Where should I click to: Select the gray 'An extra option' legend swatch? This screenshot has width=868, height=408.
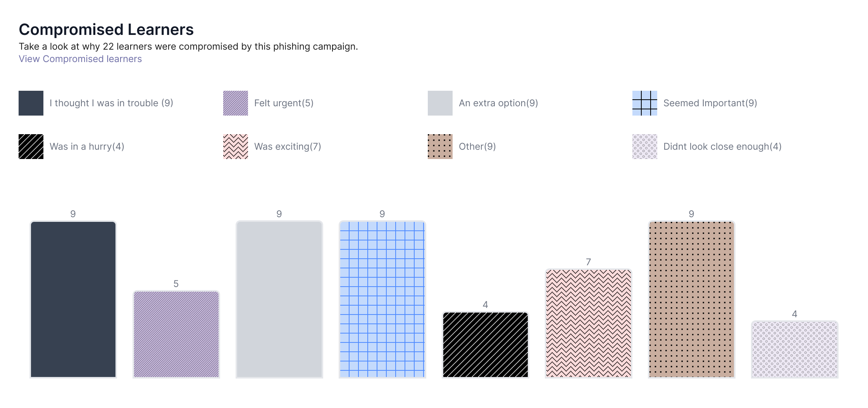(x=440, y=103)
